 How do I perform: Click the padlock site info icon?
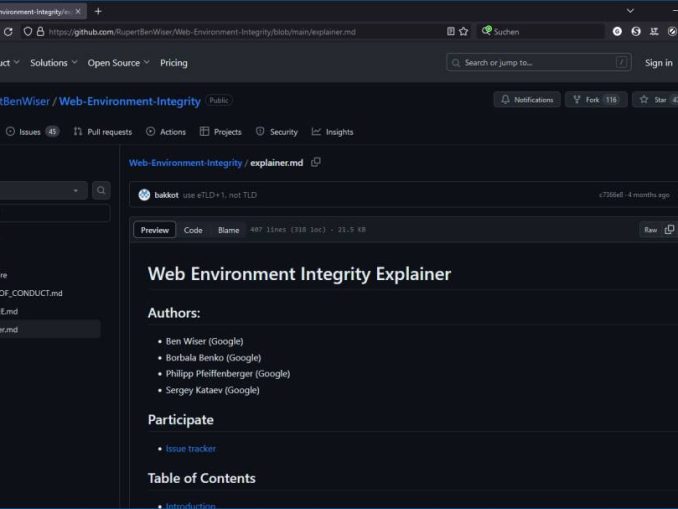(x=40, y=32)
